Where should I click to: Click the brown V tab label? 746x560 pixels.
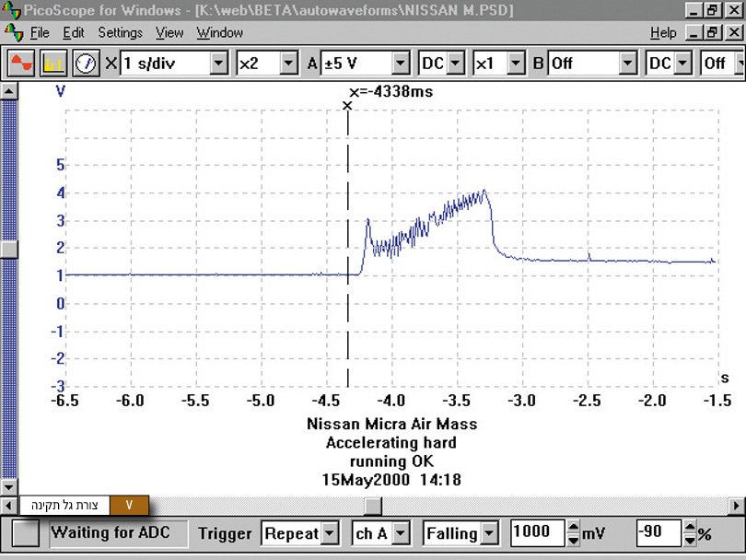click(x=129, y=505)
